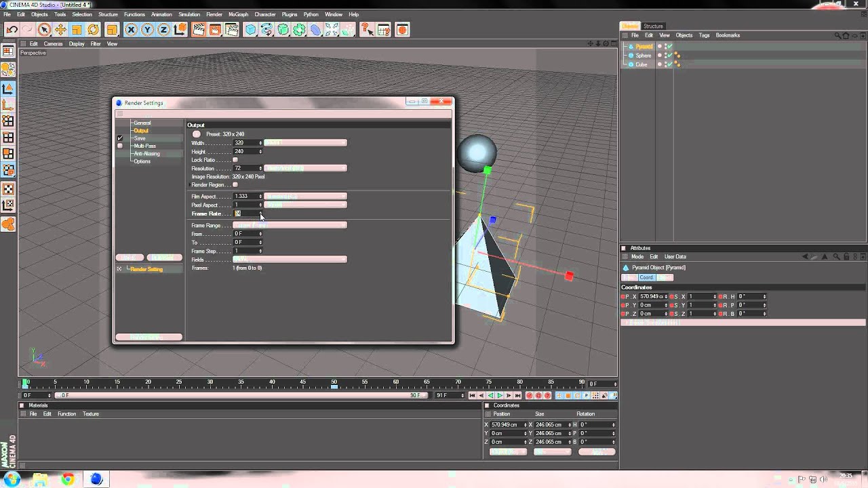Click the Undo arrow icon
Screen dimensions: 868x488
click(x=12, y=30)
